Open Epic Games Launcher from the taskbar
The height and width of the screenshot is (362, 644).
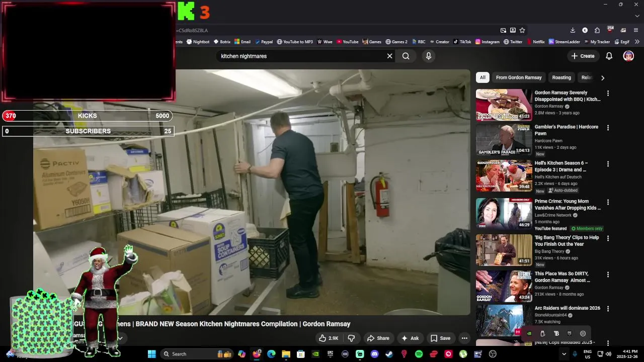[x=330, y=354]
